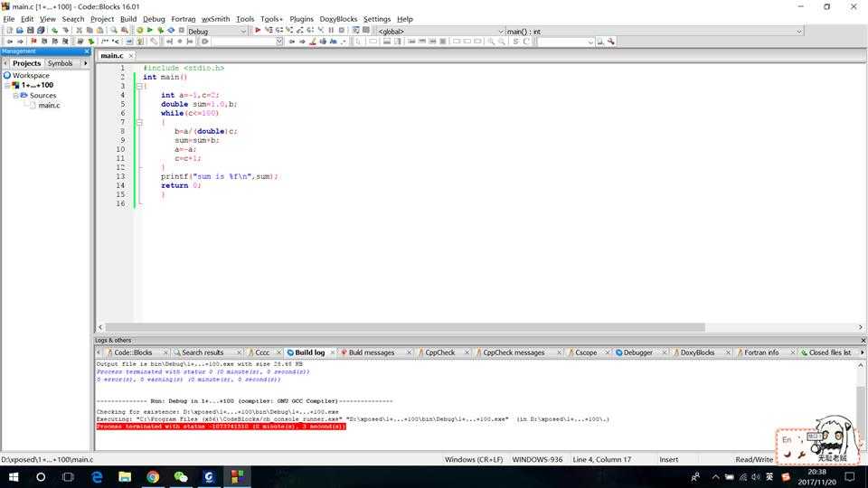Open the Debugger log tab
This screenshot has width=868, height=488.
pos(637,352)
